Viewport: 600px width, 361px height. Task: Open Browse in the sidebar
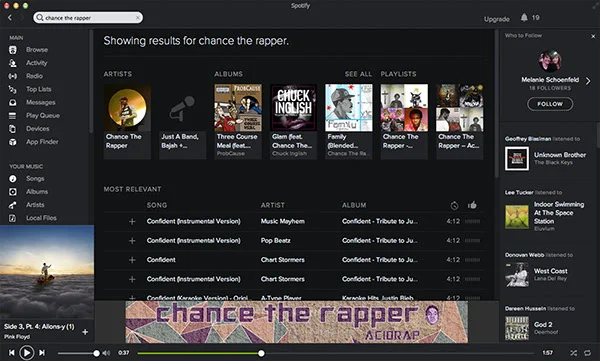tap(37, 50)
